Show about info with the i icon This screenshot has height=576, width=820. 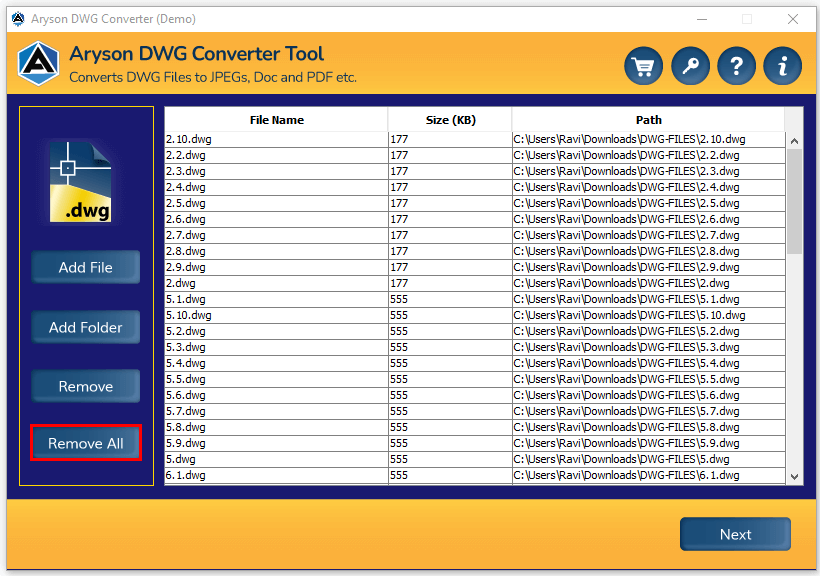[782, 66]
